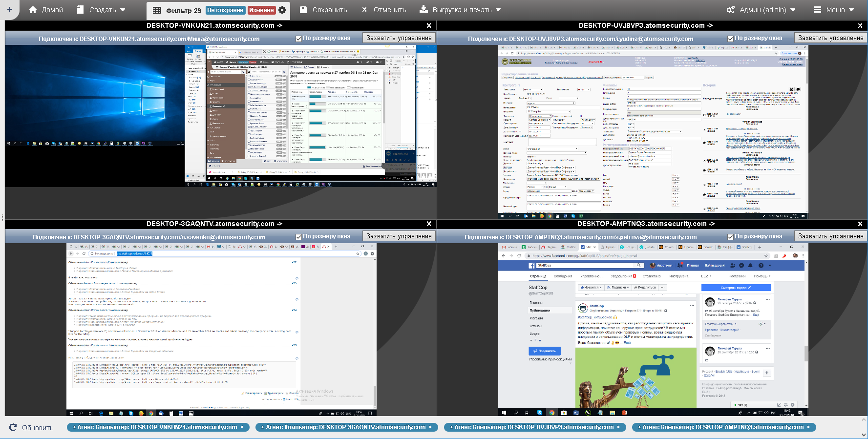Viewport: 868px width, 439px height.
Task: Uncheck По размеру окна for DESKTOP-UVJ8VP3
Action: tap(730, 38)
